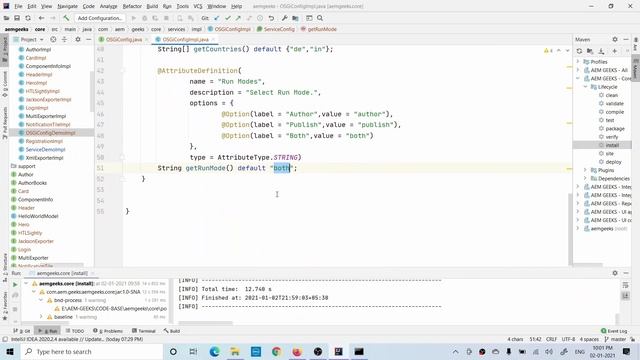Expand AEM GEEKS - All Maven module
Viewport: 640px width, 360px height.
[578, 70]
